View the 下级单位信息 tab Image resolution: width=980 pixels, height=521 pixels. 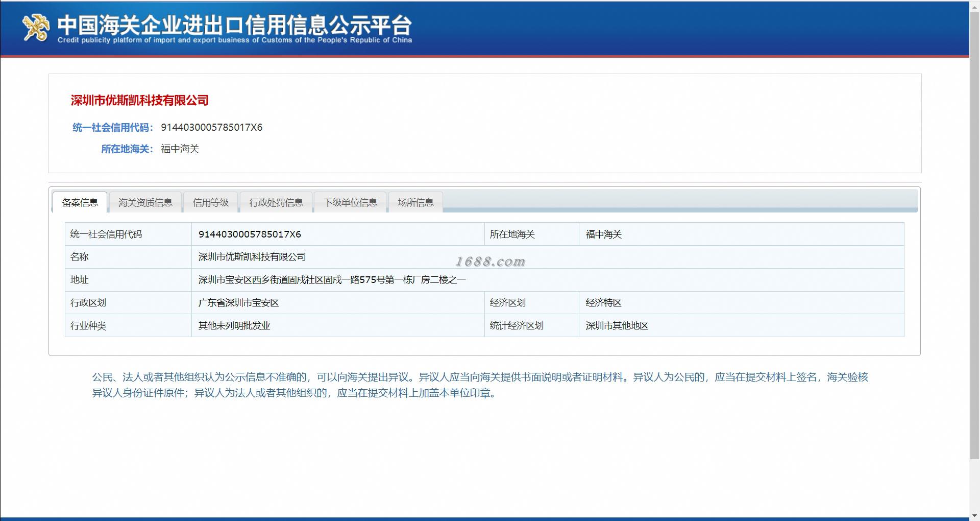click(x=350, y=202)
